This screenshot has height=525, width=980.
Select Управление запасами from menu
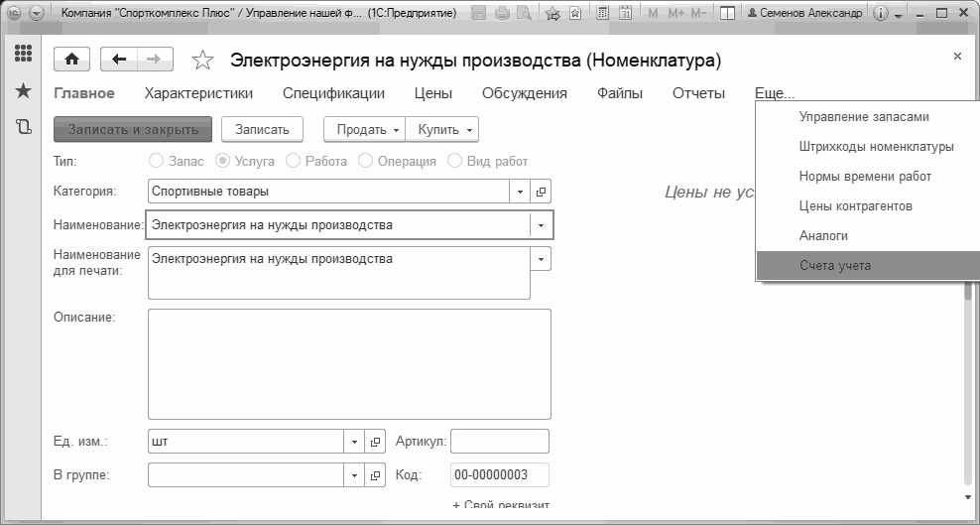tap(868, 117)
